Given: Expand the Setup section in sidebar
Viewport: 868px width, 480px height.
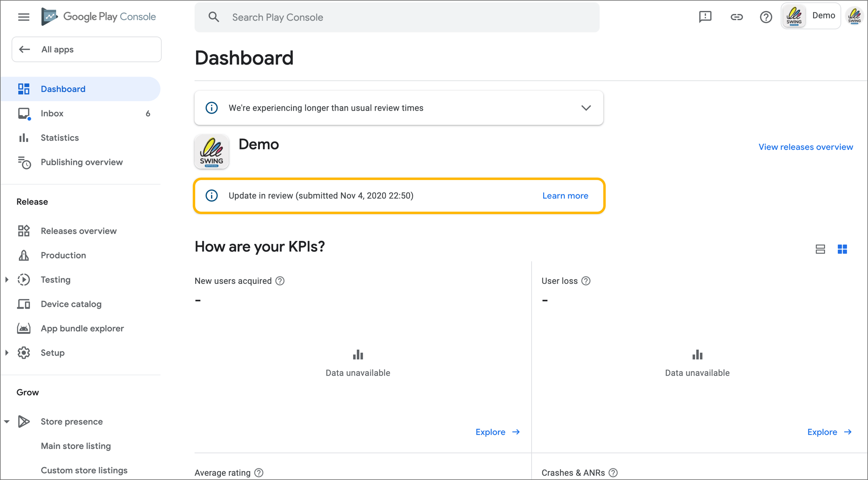Looking at the screenshot, I should pyautogui.click(x=7, y=353).
